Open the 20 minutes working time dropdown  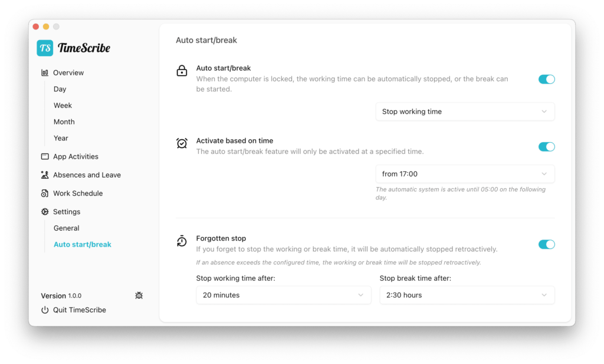pyautogui.click(x=283, y=295)
